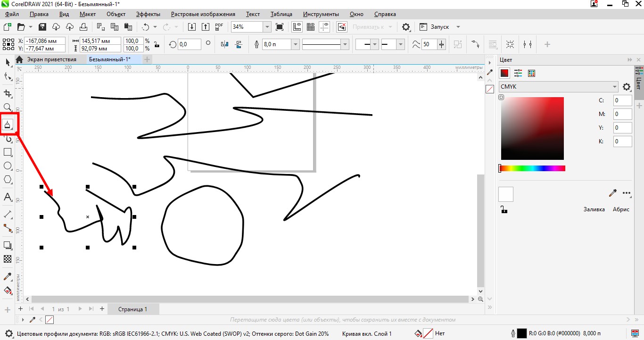Open the Color docker more options
This screenshot has height=340, width=644.
click(627, 193)
